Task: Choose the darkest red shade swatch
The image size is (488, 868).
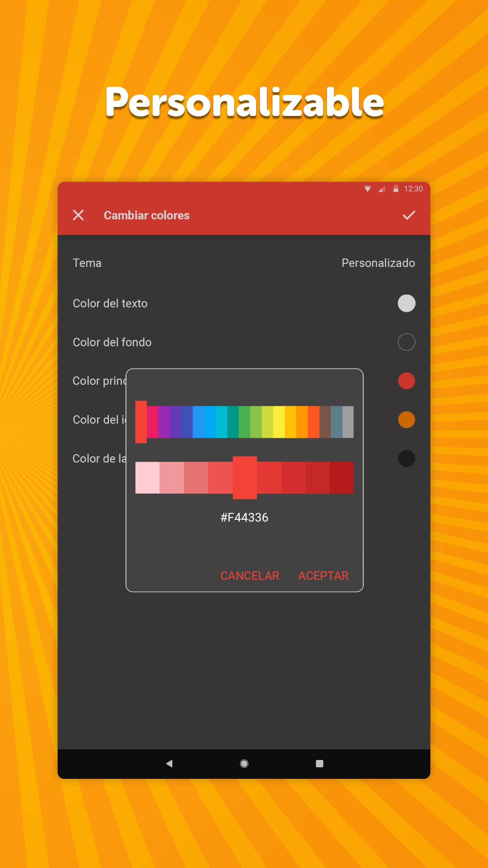Action: [x=341, y=477]
